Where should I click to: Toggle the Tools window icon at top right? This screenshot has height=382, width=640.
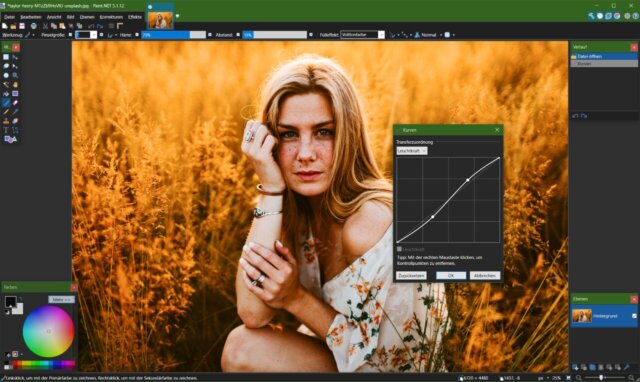tap(591, 16)
